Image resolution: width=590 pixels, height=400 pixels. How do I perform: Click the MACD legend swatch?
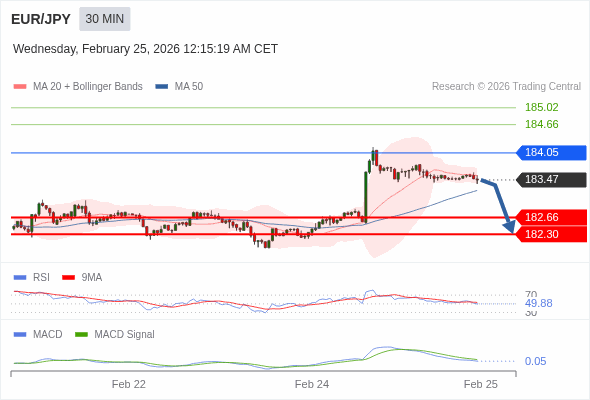coord(20,335)
